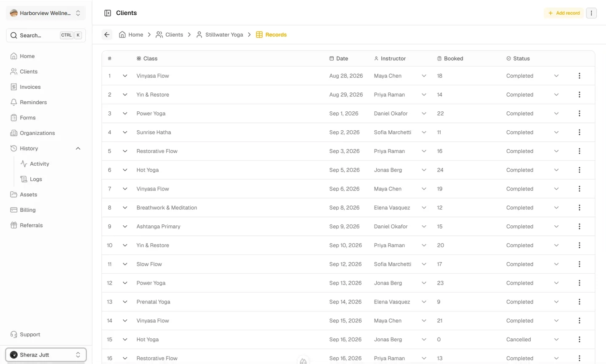Click the Instructor column header

click(390, 58)
